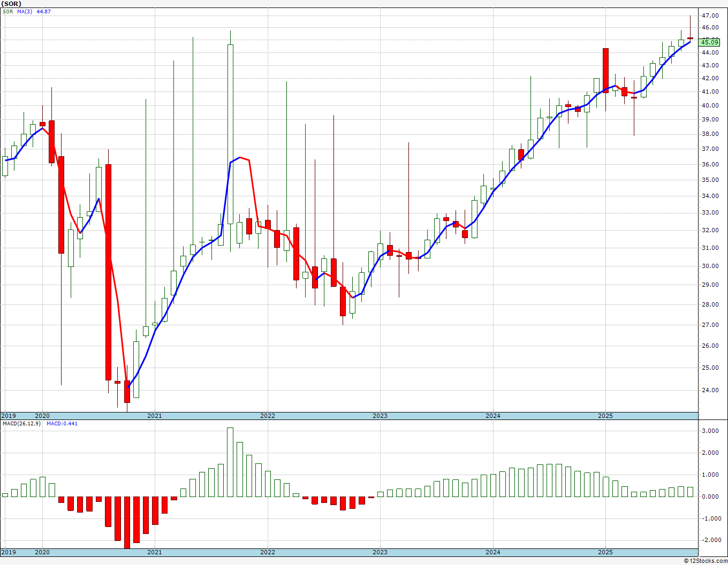The image size is (728, 565).
Task: Click the 28.00 price axis label
Action: click(x=710, y=305)
